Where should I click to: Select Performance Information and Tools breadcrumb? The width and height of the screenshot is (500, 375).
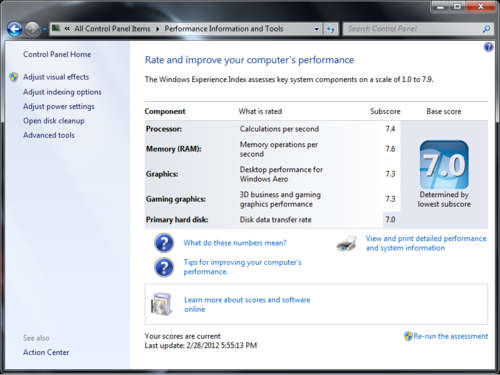click(x=224, y=29)
